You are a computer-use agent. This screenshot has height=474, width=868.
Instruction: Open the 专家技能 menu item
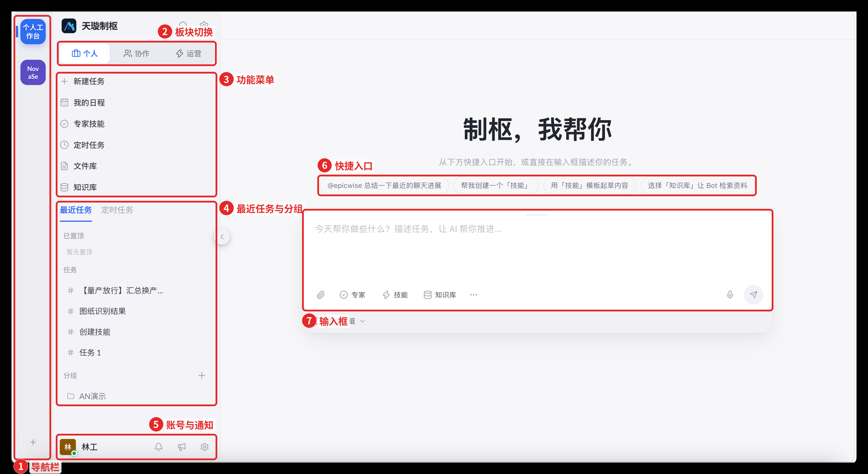coord(136,124)
